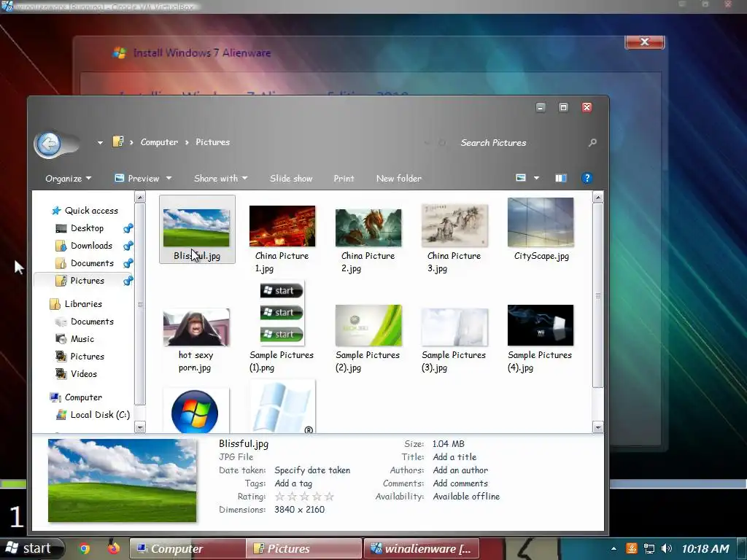Open the start menu button
747x560 pixels.
pos(31,548)
